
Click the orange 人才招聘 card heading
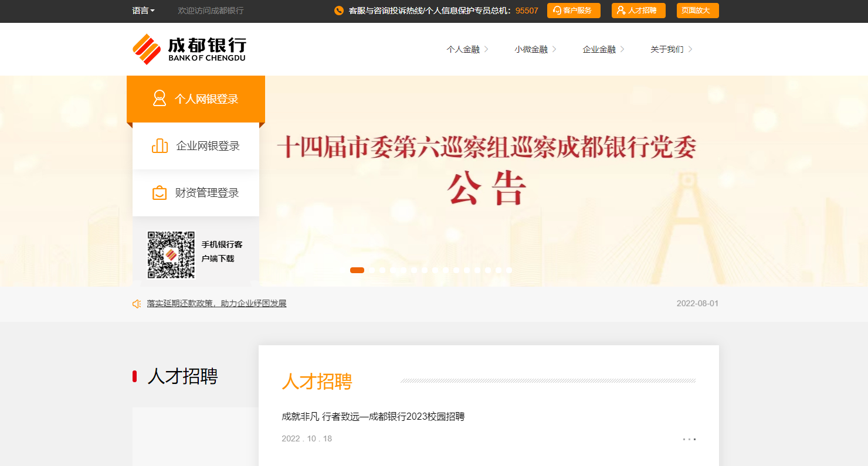(317, 381)
